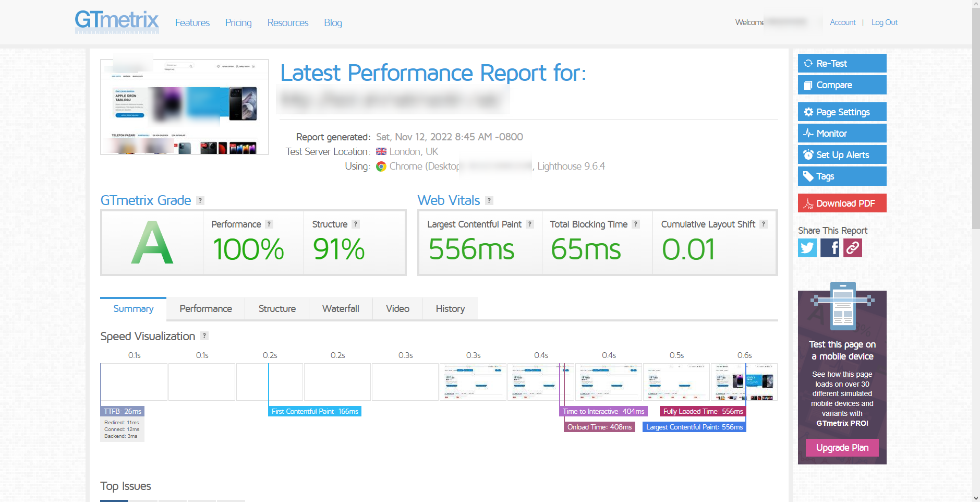
Task: Open the Resources menu
Action: pyautogui.click(x=288, y=22)
